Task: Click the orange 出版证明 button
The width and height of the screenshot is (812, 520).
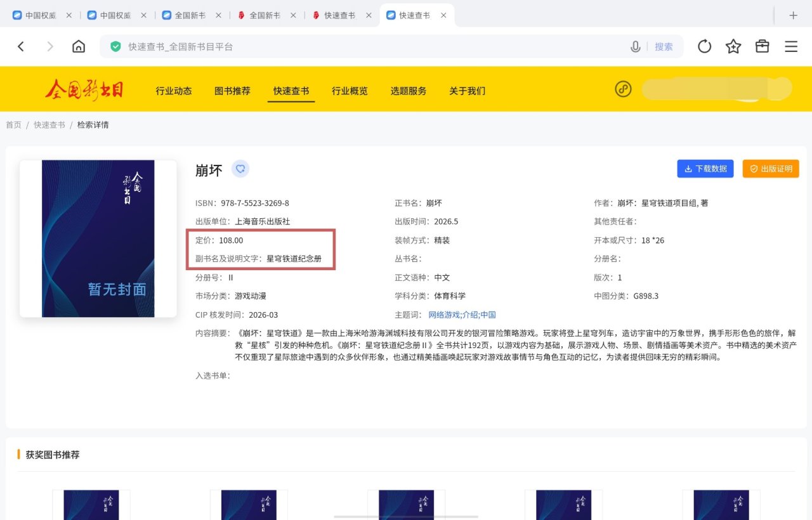Action: click(x=771, y=169)
